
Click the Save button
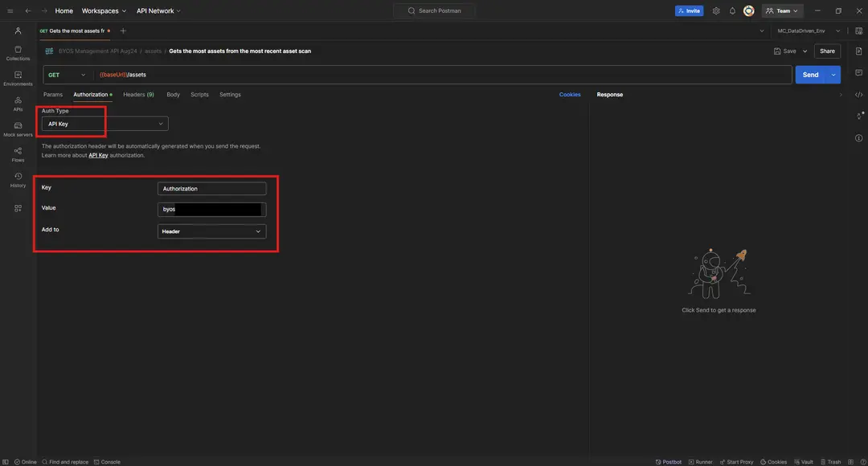pyautogui.click(x=785, y=51)
